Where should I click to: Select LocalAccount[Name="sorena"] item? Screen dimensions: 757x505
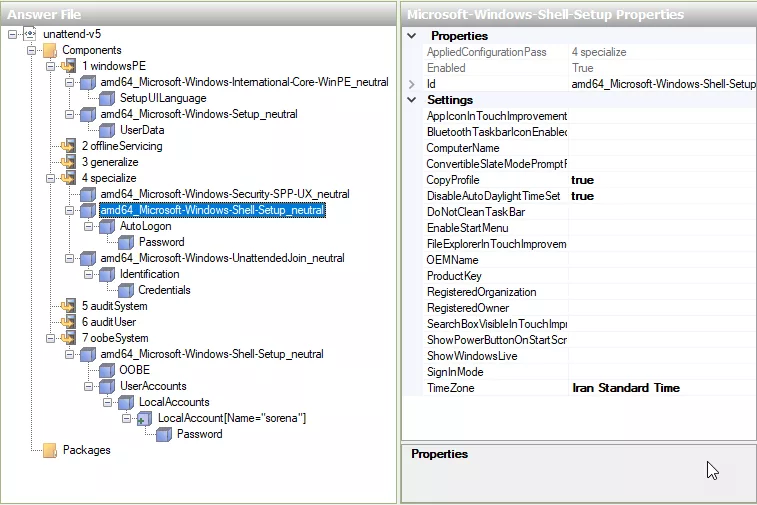coord(232,418)
